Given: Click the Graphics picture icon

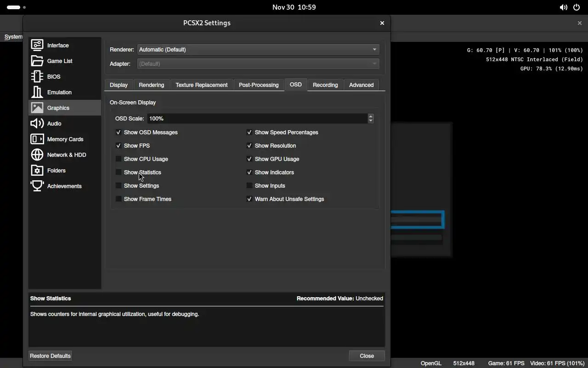Looking at the screenshot, I should coord(37,108).
